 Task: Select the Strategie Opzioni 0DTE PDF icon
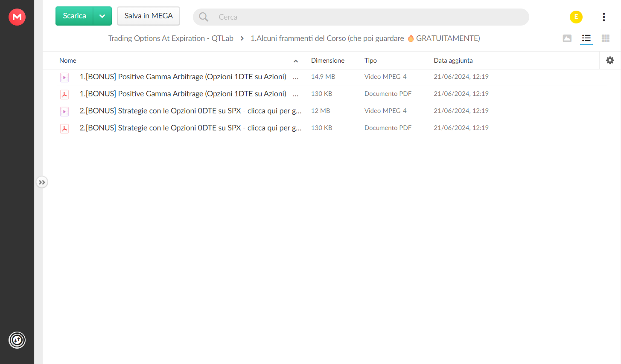point(64,129)
